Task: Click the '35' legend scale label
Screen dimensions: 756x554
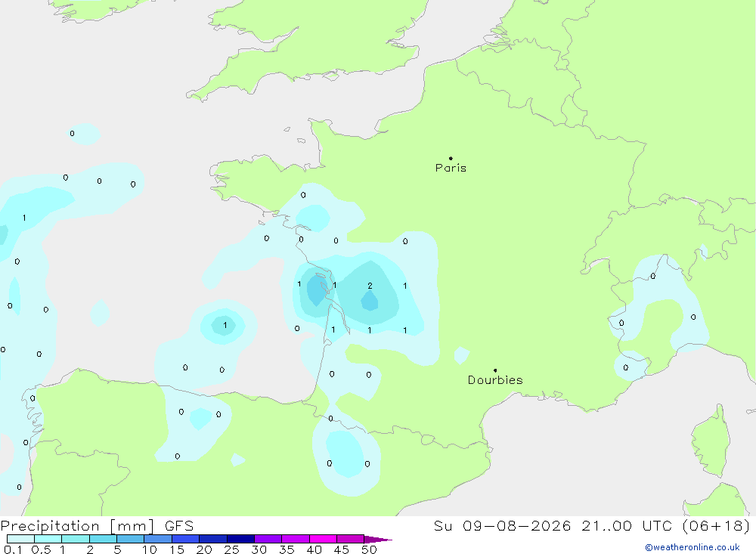Action: point(287,549)
